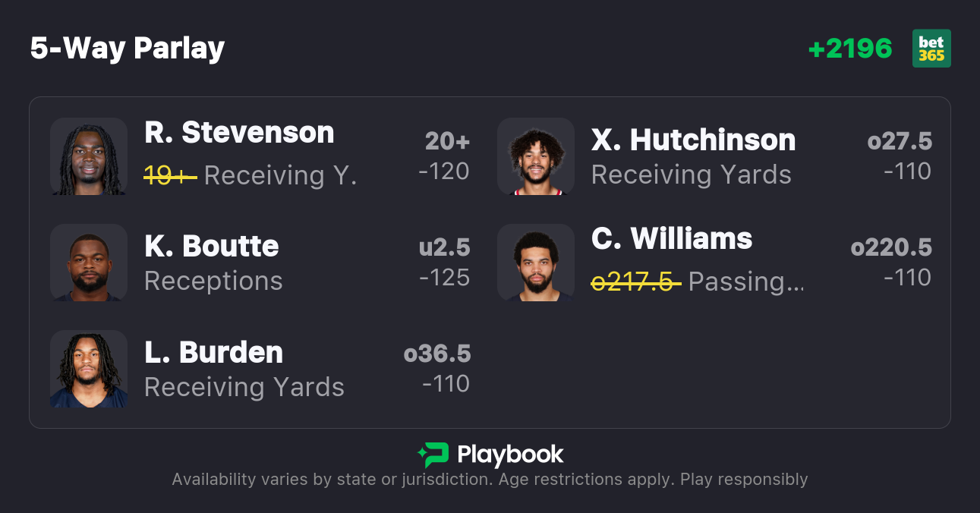Image resolution: width=980 pixels, height=513 pixels.
Task: Click the o220.5 passing line
Action: 891,247
